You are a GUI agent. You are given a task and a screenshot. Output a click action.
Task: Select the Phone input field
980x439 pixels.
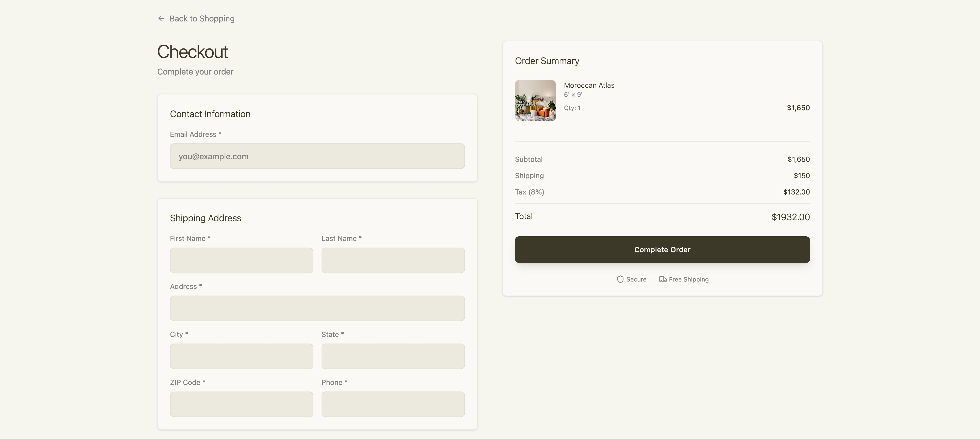coord(393,404)
